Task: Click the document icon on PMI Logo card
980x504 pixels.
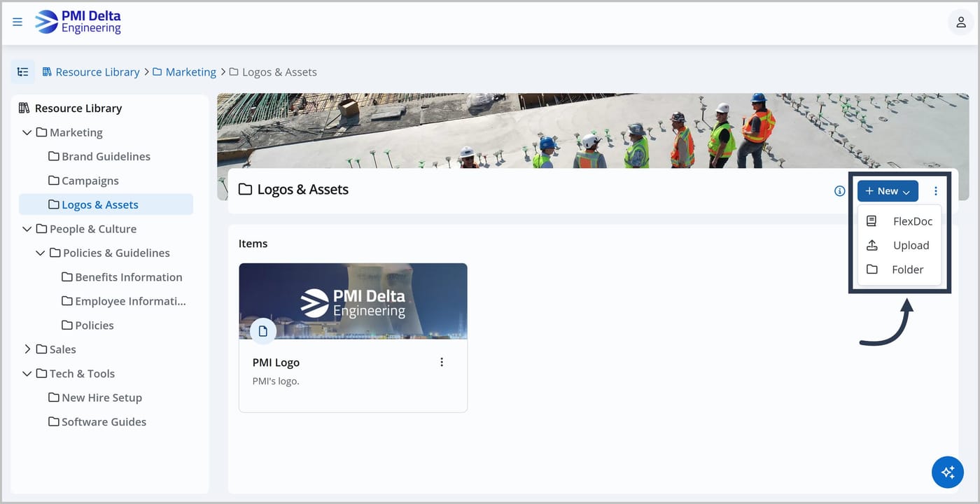Action: pos(263,331)
